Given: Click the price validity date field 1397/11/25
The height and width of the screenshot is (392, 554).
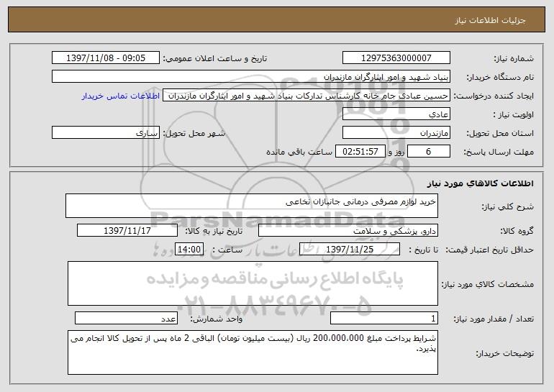Looking at the screenshot, I should (x=350, y=249).
